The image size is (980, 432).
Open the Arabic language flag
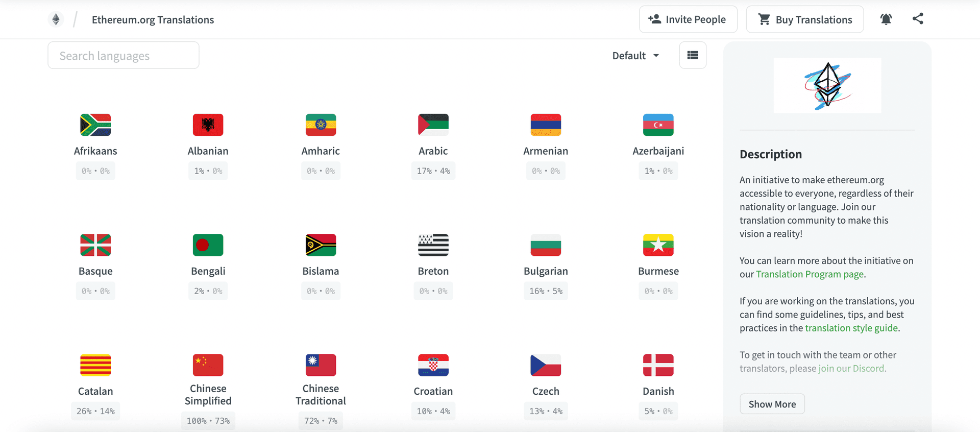[x=433, y=125]
